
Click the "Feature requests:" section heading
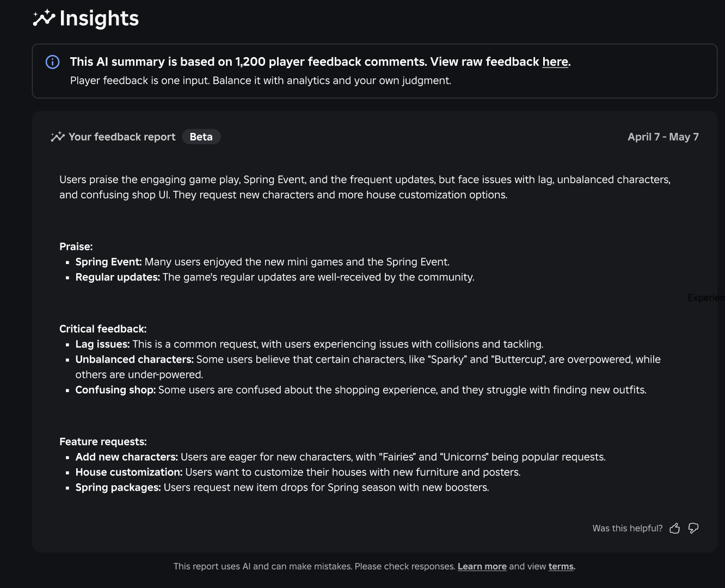tap(102, 441)
